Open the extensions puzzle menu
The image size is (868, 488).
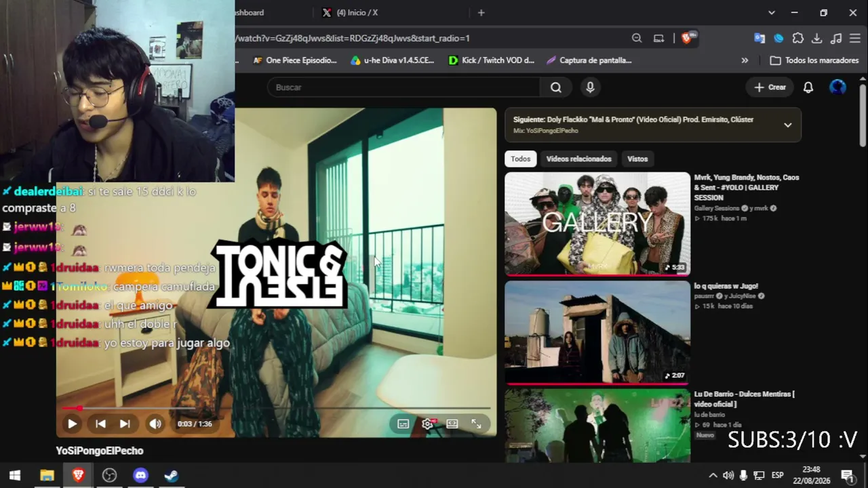798,39
